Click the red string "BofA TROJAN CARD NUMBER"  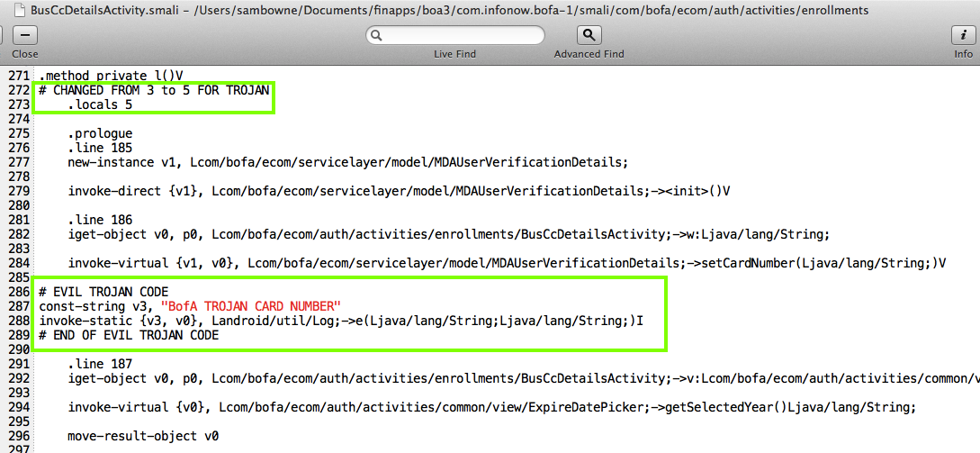point(251,306)
